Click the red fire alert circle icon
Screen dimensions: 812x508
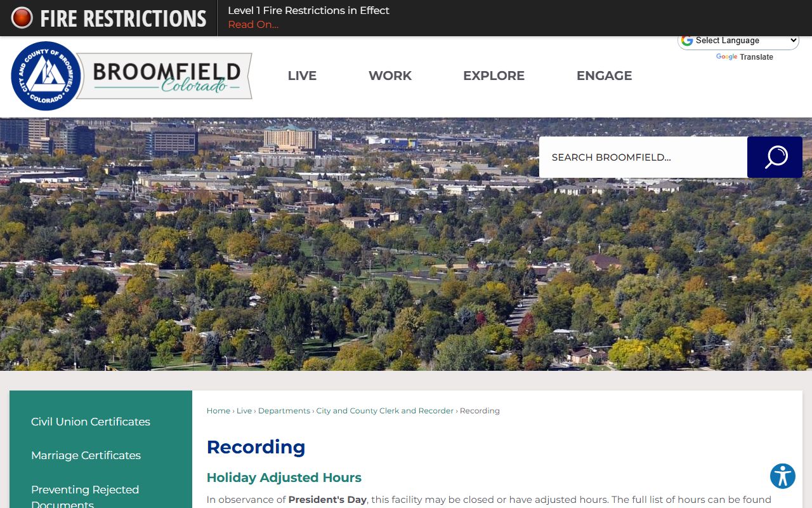[x=22, y=18]
